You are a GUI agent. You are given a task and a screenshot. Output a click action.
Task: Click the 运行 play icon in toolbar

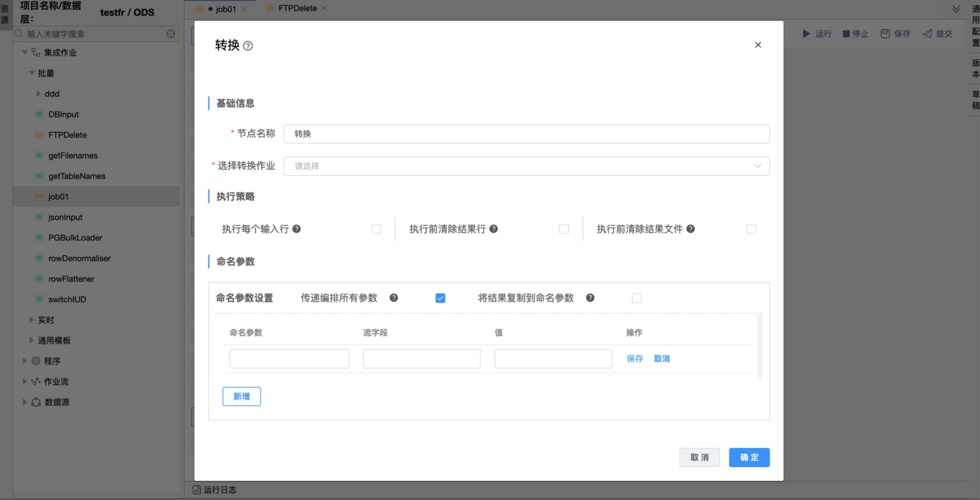(x=806, y=34)
